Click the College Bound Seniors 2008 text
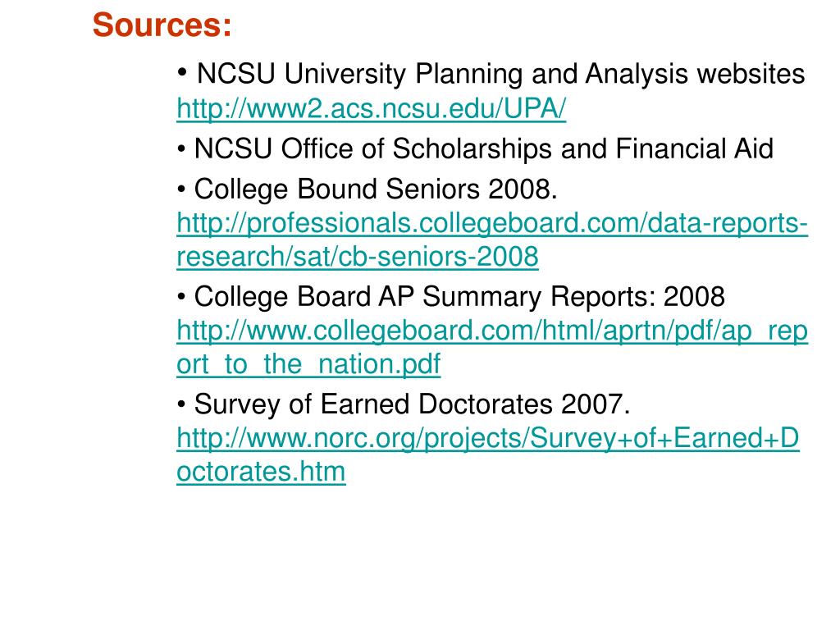840x630 pixels. [376, 189]
